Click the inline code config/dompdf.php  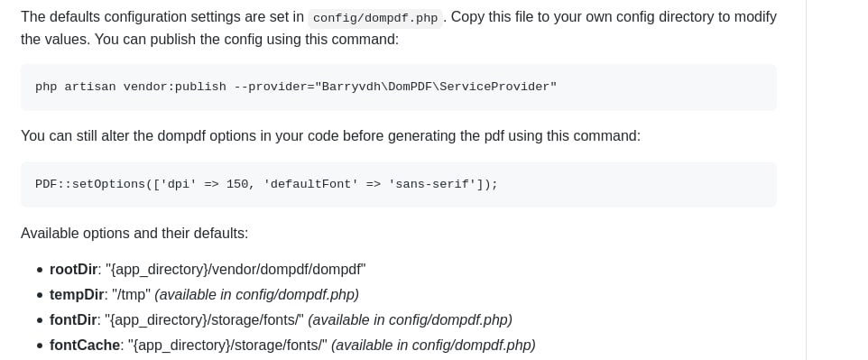point(375,18)
